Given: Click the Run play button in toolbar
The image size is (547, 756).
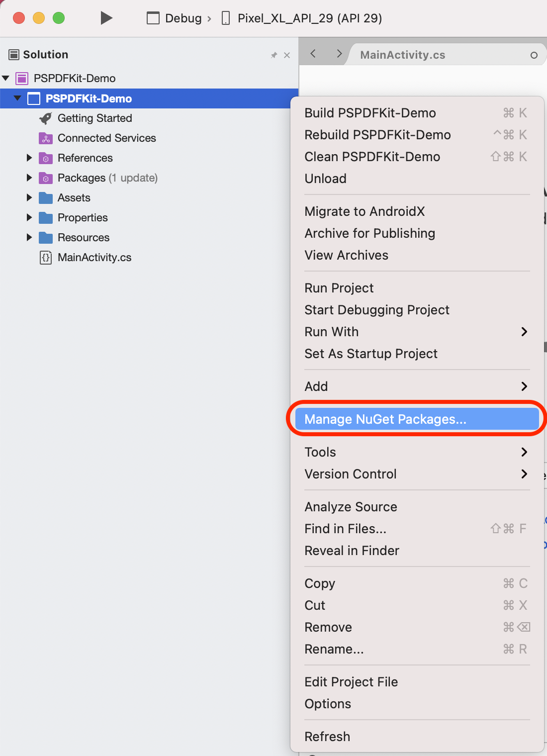Looking at the screenshot, I should (x=106, y=18).
